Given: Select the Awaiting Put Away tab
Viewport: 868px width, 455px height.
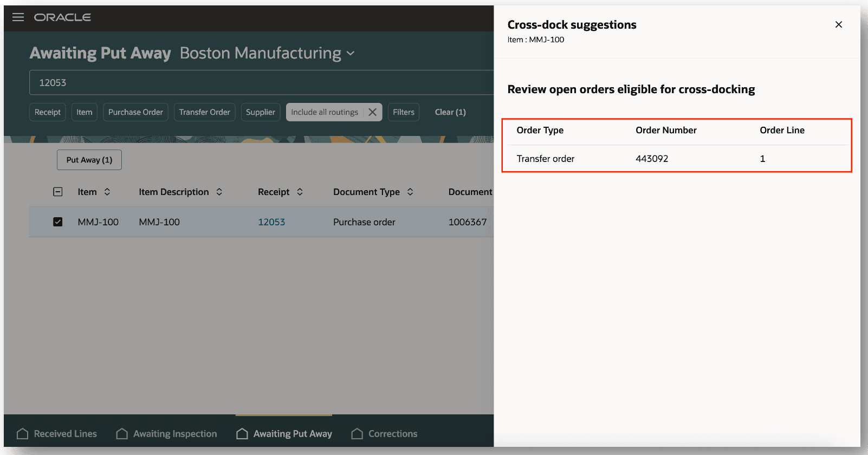Looking at the screenshot, I should point(284,434).
